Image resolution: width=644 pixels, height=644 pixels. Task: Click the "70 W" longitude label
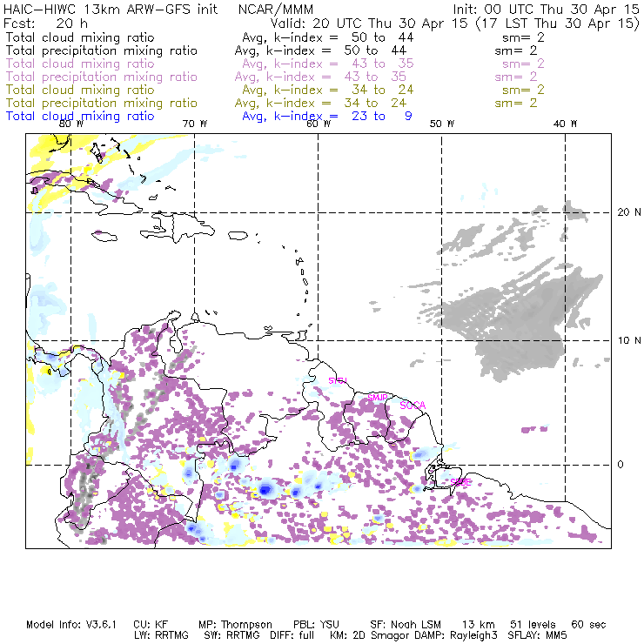195,124
